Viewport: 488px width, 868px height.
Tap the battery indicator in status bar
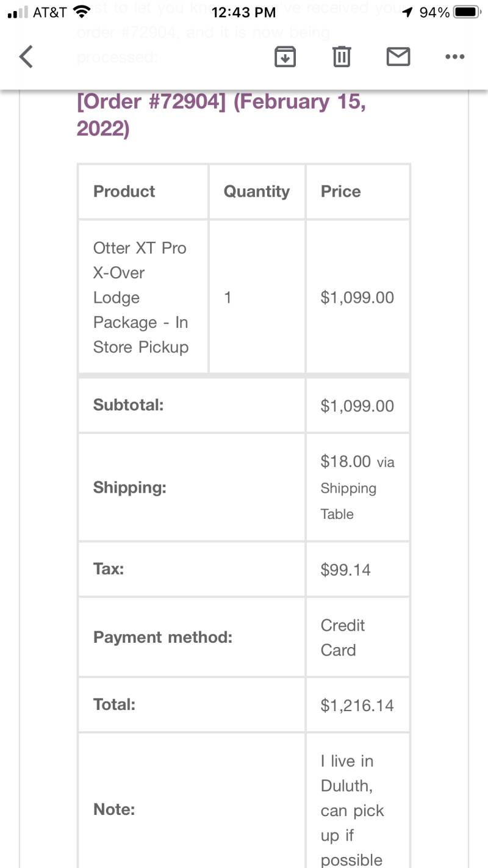point(468,12)
